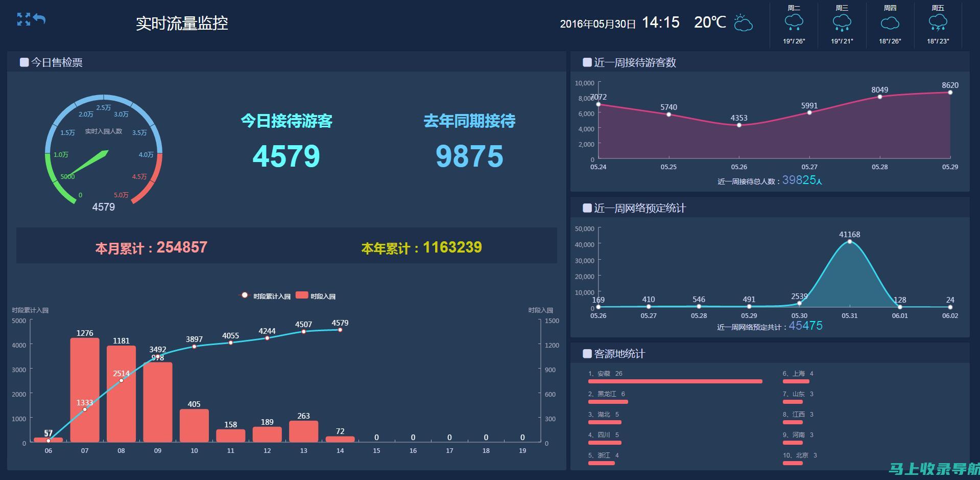Click the square icon beside 近一周接待游客数
This screenshot has width=980, height=480.
coord(587,62)
